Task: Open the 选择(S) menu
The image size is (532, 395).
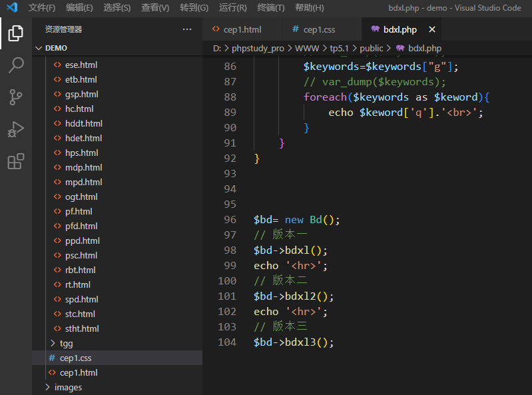Action: [x=117, y=7]
